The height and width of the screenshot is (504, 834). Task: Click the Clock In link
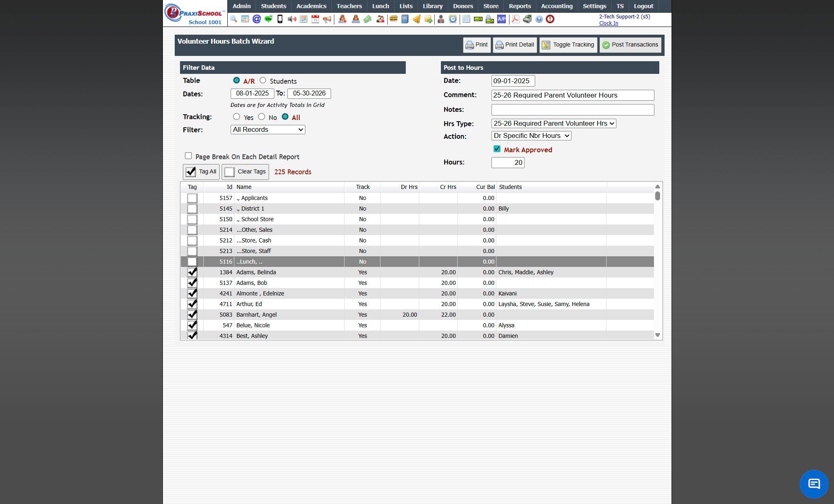[x=608, y=23]
